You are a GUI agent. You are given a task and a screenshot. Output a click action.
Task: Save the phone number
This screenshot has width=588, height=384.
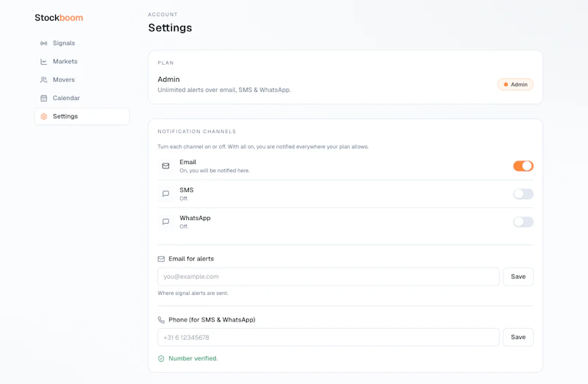[518, 337]
